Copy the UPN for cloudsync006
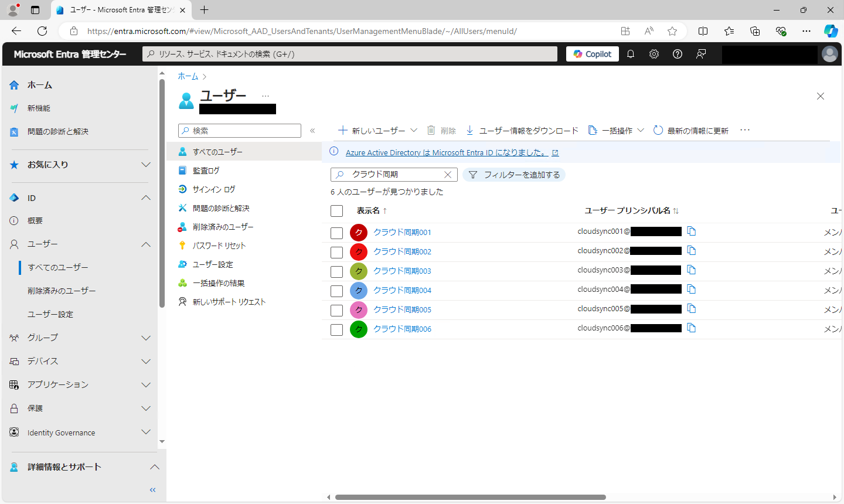The image size is (844, 504). pos(692,328)
